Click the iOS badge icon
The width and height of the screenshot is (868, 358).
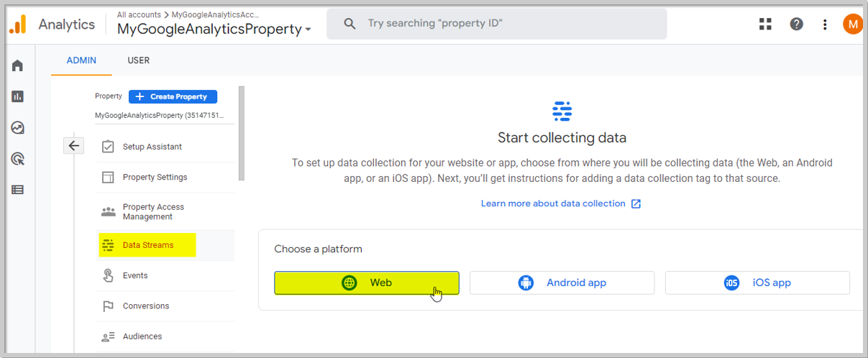732,283
